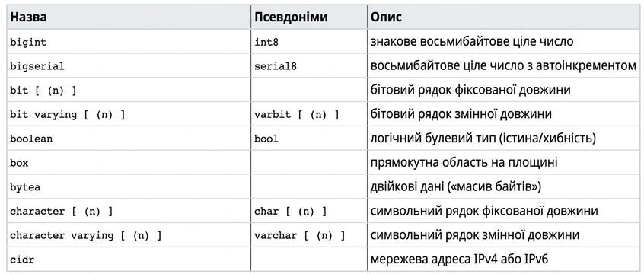Select the bytea type name
644x274 pixels.
pos(25,187)
